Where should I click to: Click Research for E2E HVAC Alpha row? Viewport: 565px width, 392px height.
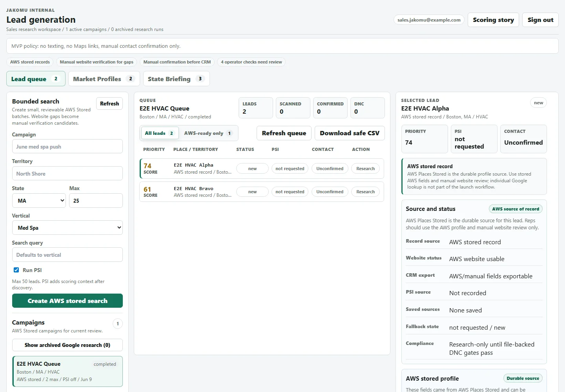point(365,169)
